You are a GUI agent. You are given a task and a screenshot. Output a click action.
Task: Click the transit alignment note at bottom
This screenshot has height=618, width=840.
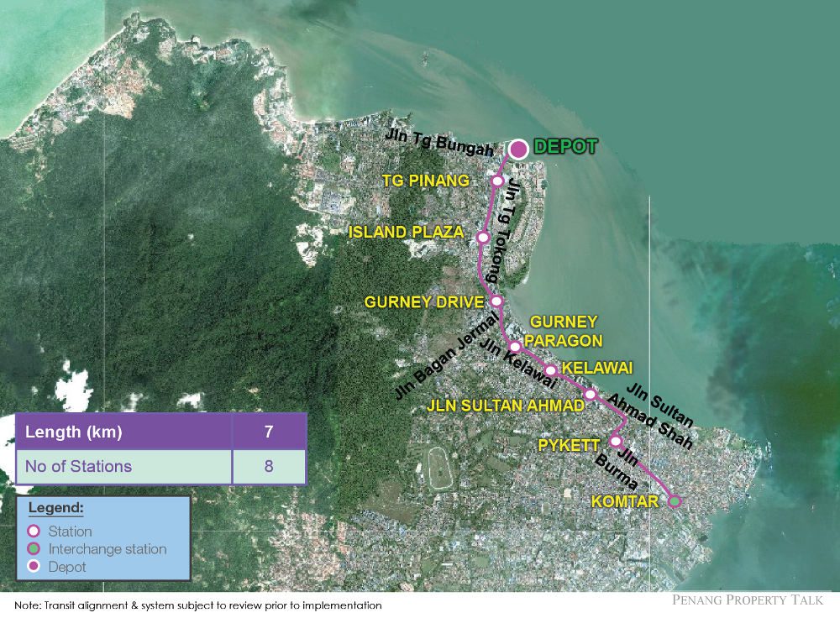click(x=198, y=605)
